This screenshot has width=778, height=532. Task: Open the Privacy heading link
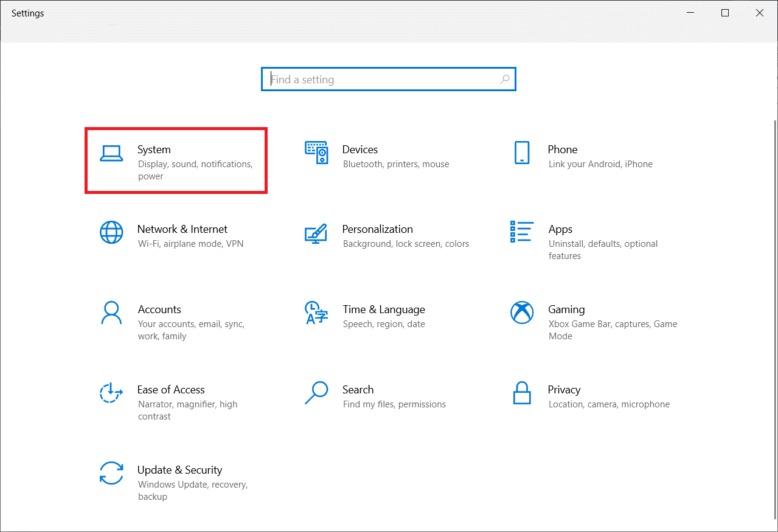564,390
